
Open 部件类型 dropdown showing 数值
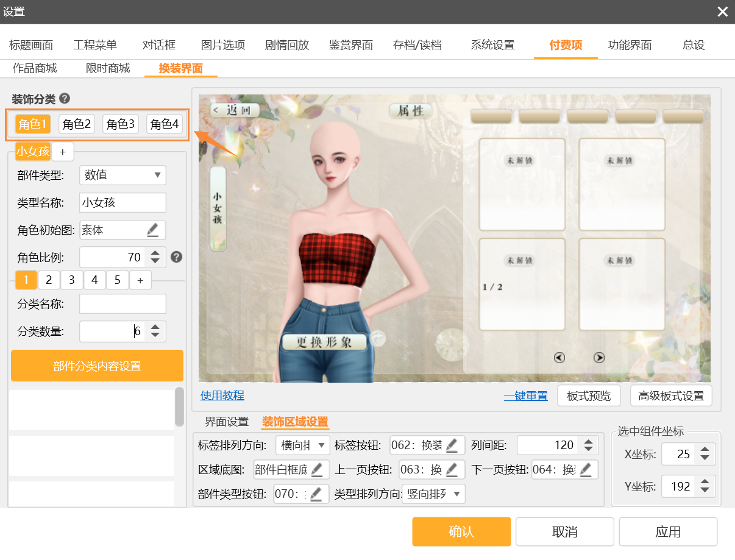coord(122,175)
